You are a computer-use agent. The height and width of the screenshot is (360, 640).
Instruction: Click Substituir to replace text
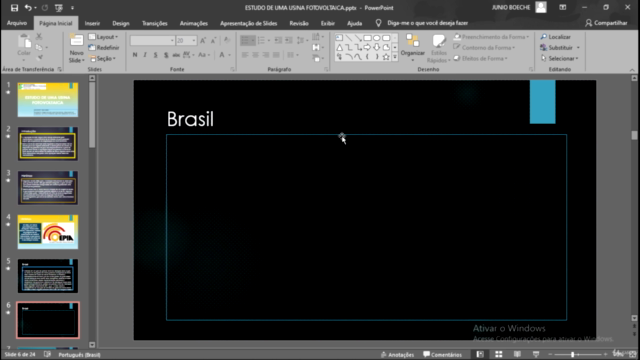pyautogui.click(x=560, y=47)
